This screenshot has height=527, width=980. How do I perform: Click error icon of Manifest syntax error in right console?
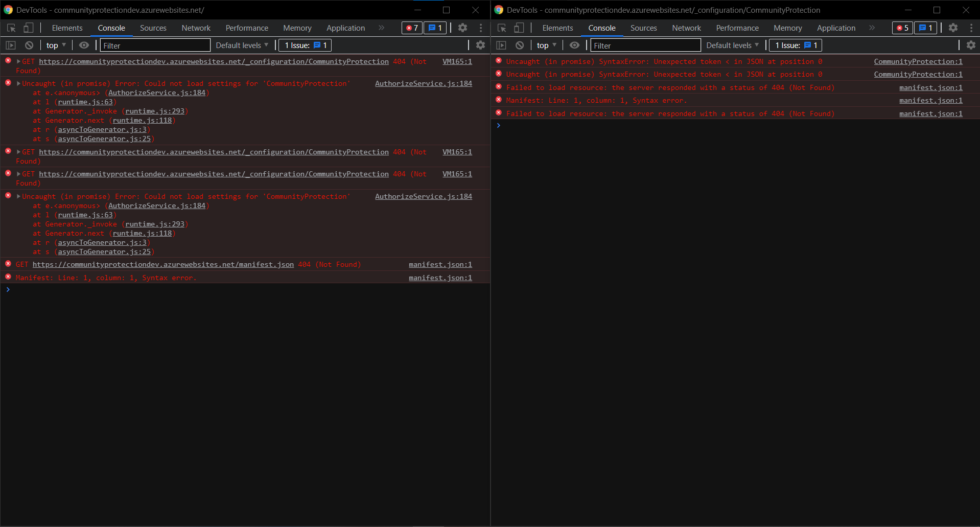click(x=499, y=100)
